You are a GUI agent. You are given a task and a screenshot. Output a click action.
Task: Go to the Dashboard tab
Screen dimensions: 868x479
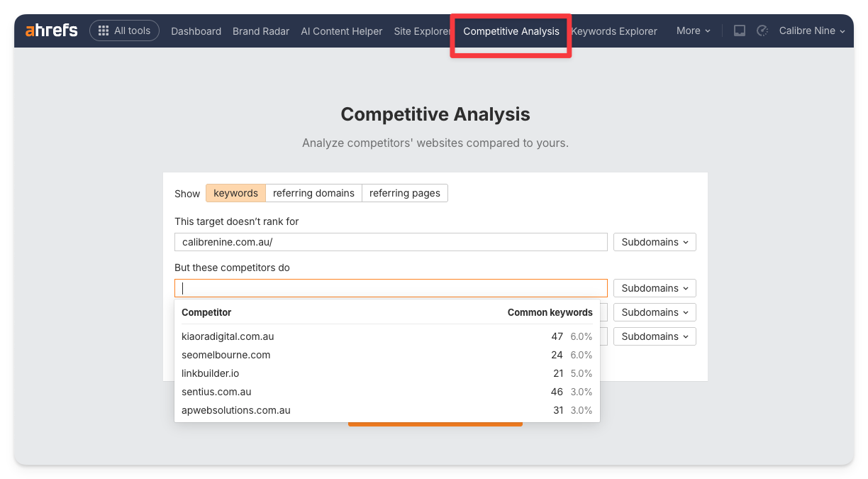[196, 31]
